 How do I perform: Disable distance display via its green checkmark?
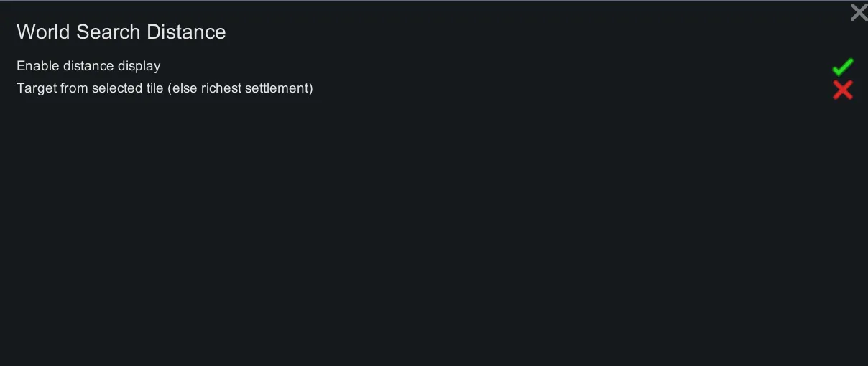(x=842, y=67)
